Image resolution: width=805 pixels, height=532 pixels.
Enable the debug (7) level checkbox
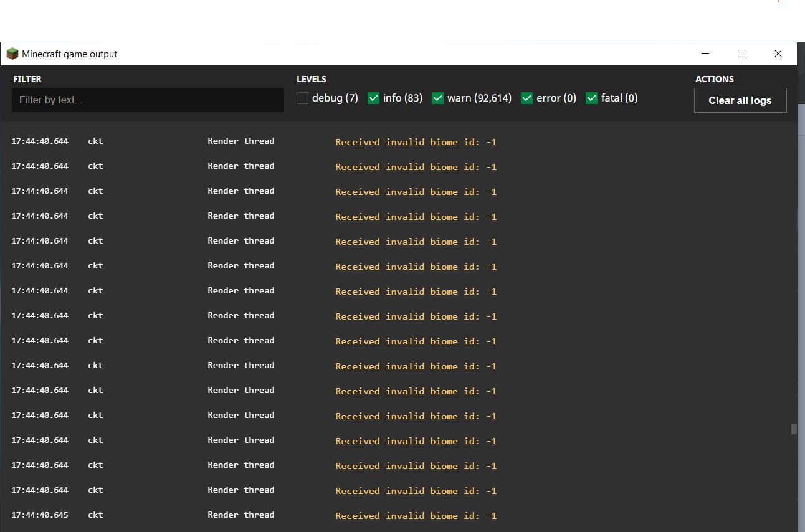click(303, 98)
